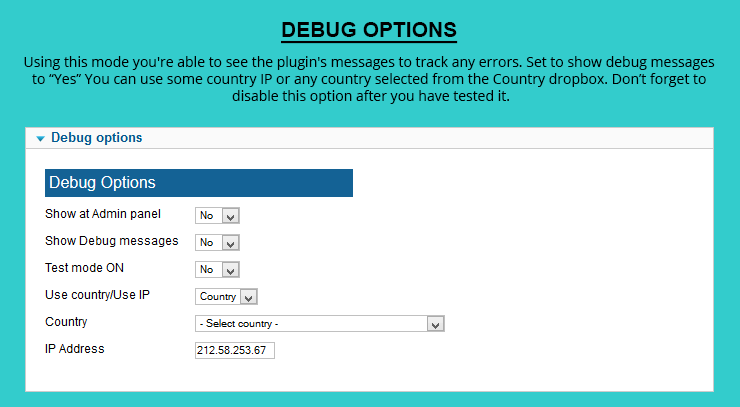The height and width of the screenshot is (407, 740).
Task: Open the Show Debug messages dropdown
Action: 217,243
